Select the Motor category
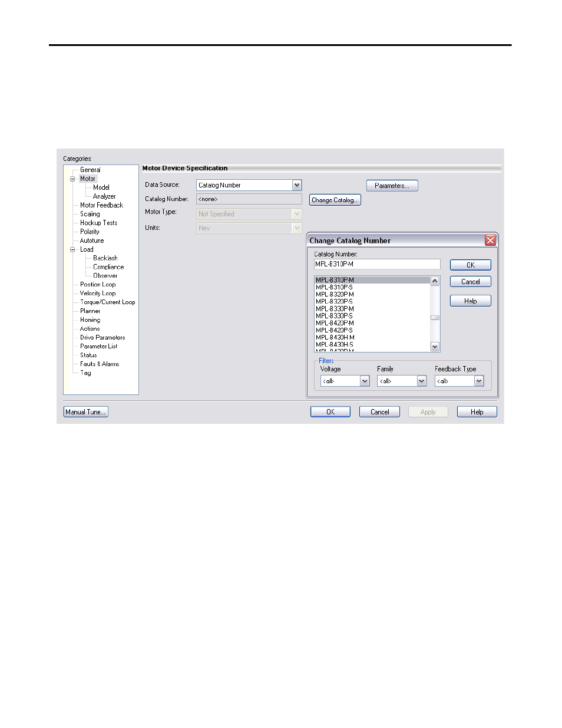The width and height of the screenshot is (562, 728). [x=88, y=179]
